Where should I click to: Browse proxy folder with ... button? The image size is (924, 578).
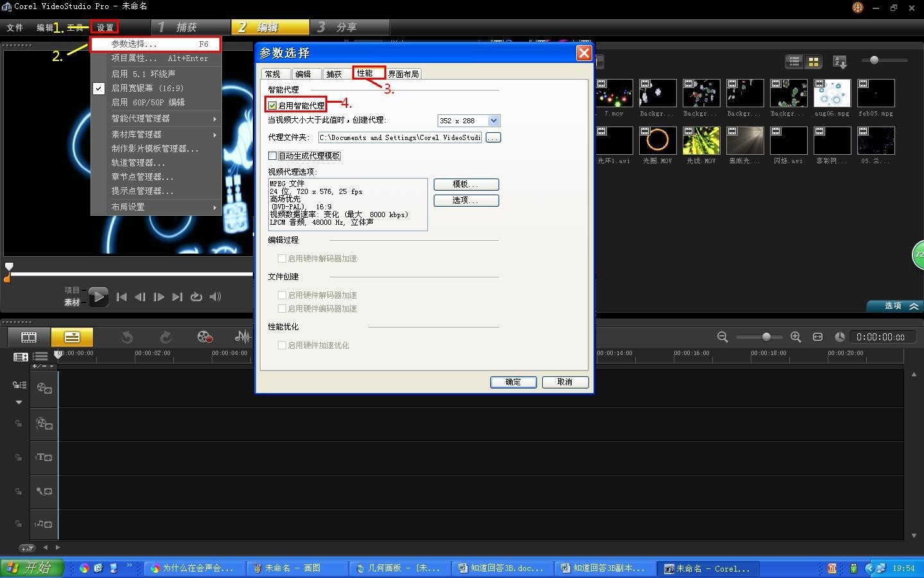[x=493, y=137]
